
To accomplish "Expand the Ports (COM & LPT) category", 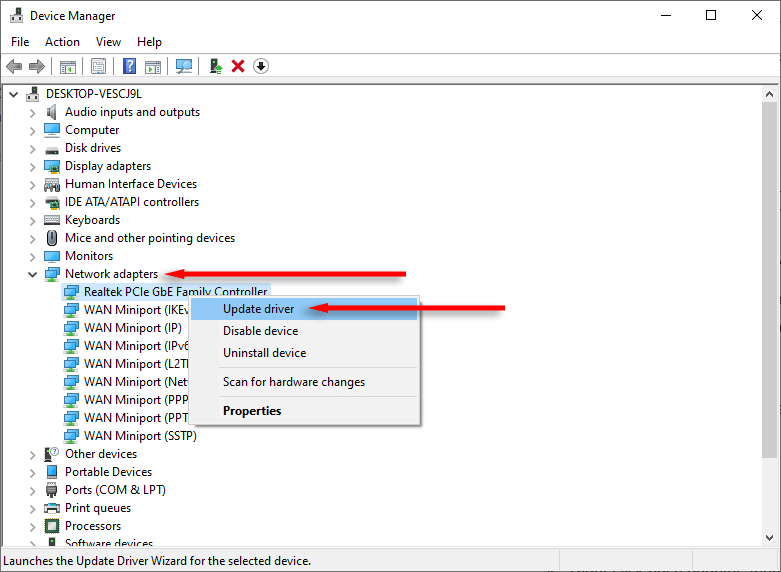I will click(x=32, y=490).
